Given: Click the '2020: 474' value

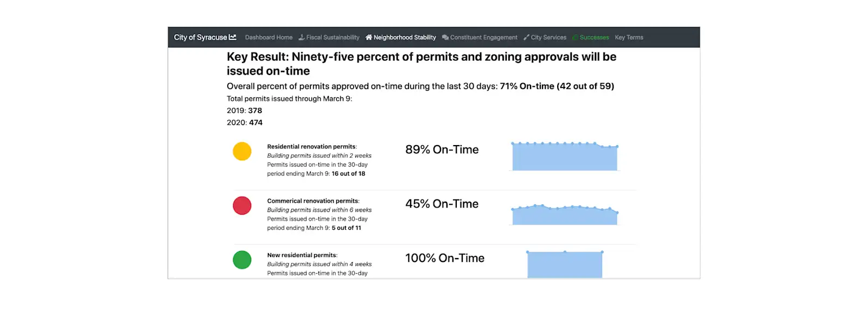Looking at the screenshot, I should pyautogui.click(x=245, y=122).
